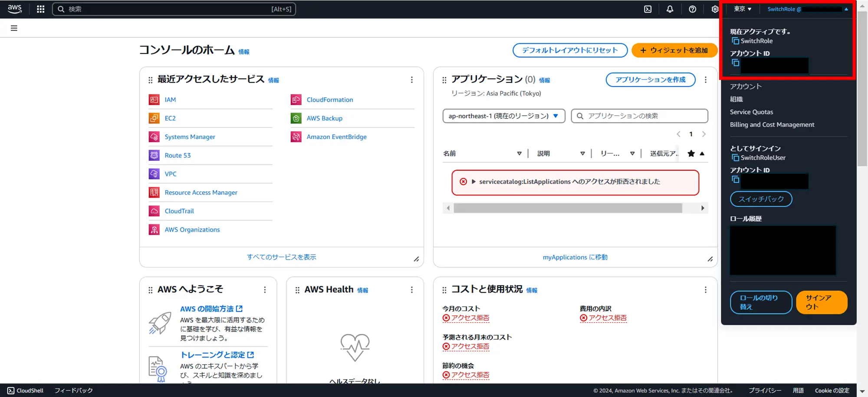
Task: Open アカウント menu item
Action: [746, 86]
